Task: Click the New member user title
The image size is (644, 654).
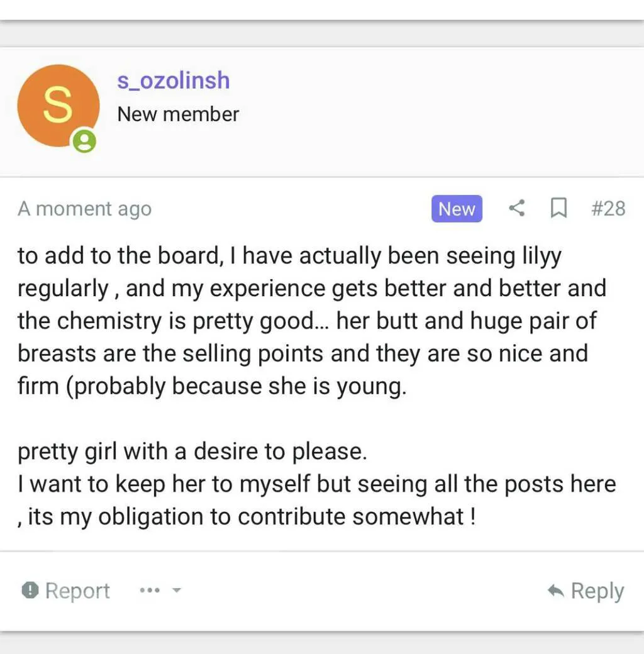Action: coord(178,114)
